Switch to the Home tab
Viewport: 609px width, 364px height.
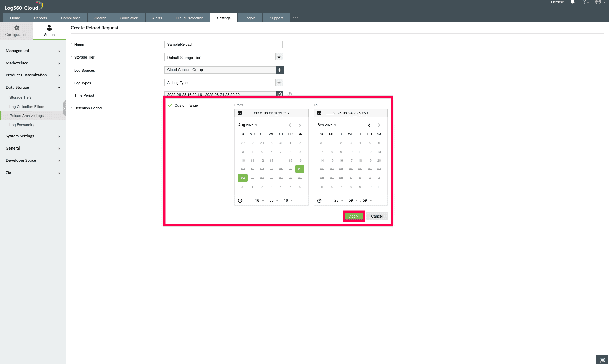pyautogui.click(x=15, y=18)
